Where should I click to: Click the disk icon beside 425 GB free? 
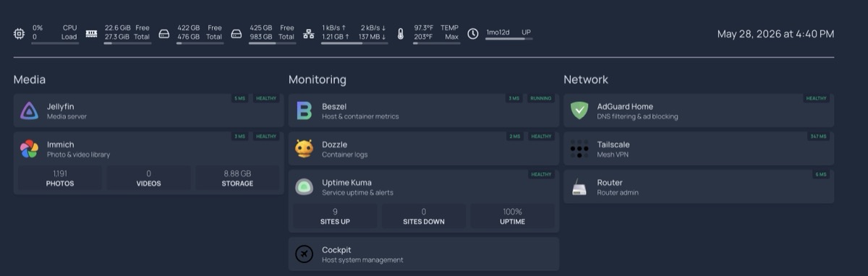click(236, 33)
